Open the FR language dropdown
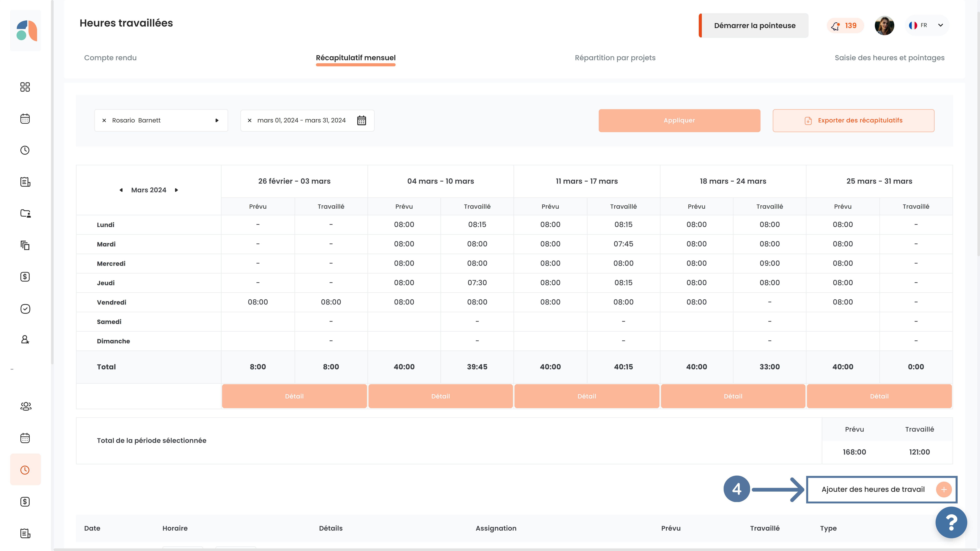Image resolution: width=980 pixels, height=551 pixels. pyautogui.click(x=927, y=25)
